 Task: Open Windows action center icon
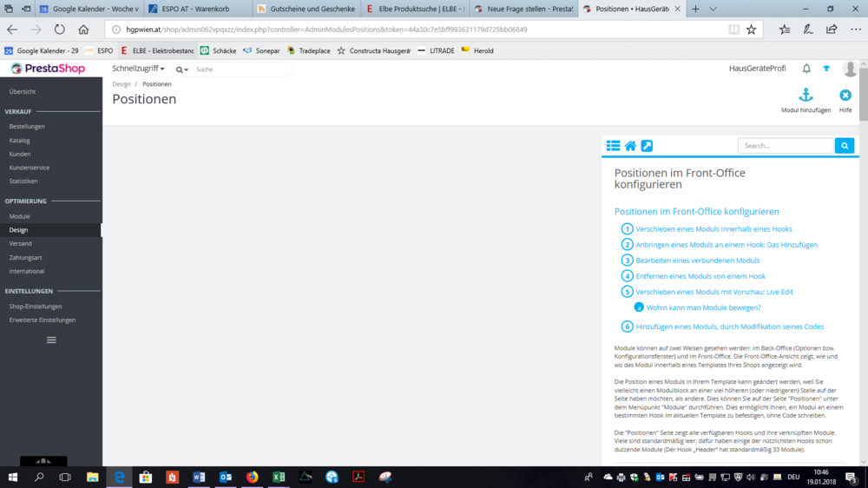pos(851,477)
